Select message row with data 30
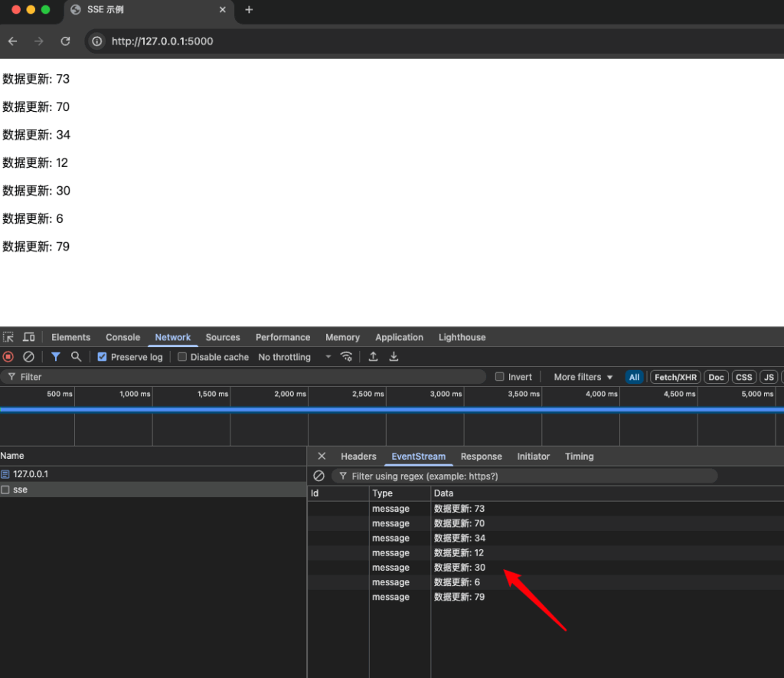 [x=545, y=568]
